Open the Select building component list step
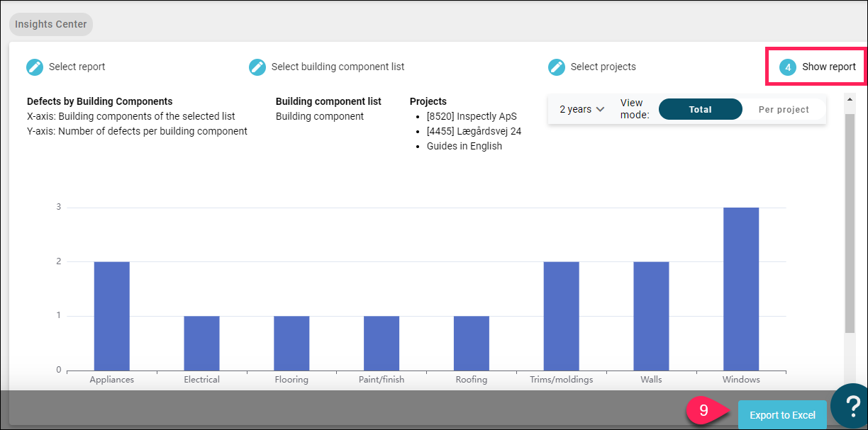Screen dimensions: 868x430 pos(338,67)
